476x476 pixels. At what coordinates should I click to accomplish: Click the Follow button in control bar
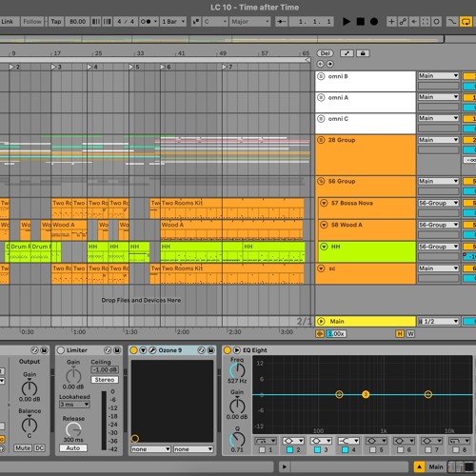[32, 22]
